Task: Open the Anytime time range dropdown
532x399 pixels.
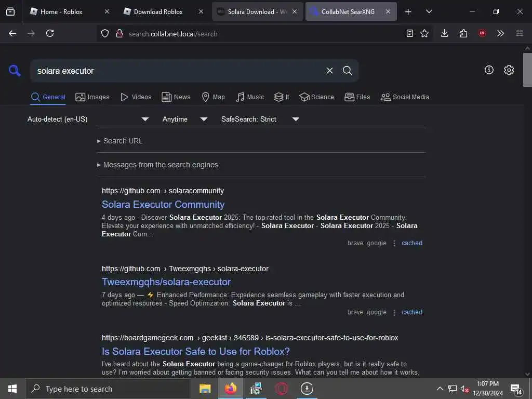Action: 184,119
